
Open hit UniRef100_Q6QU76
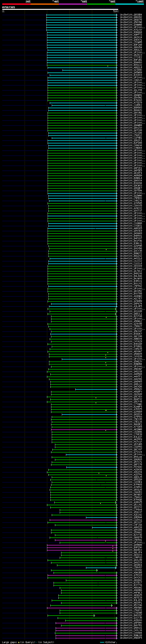pos(131,20)
